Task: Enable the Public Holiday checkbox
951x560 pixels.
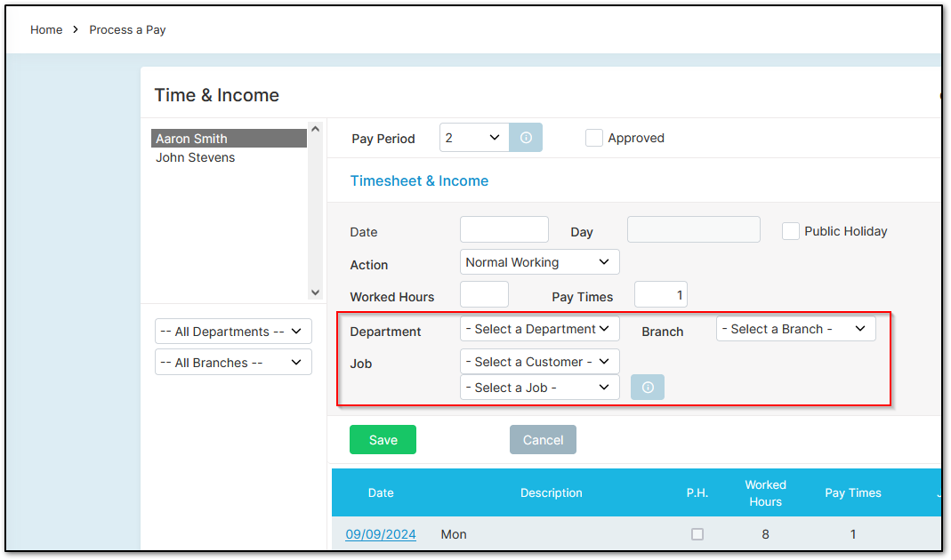Action: coord(790,231)
